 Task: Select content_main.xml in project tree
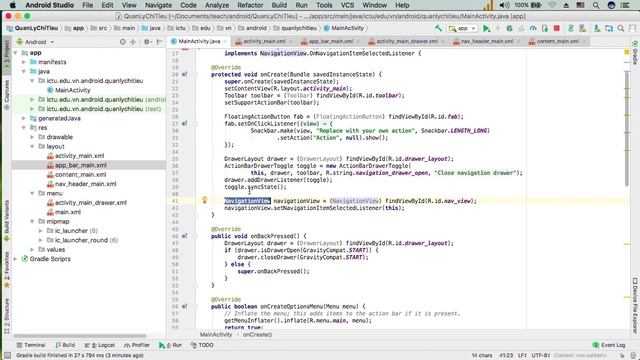click(80, 175)
